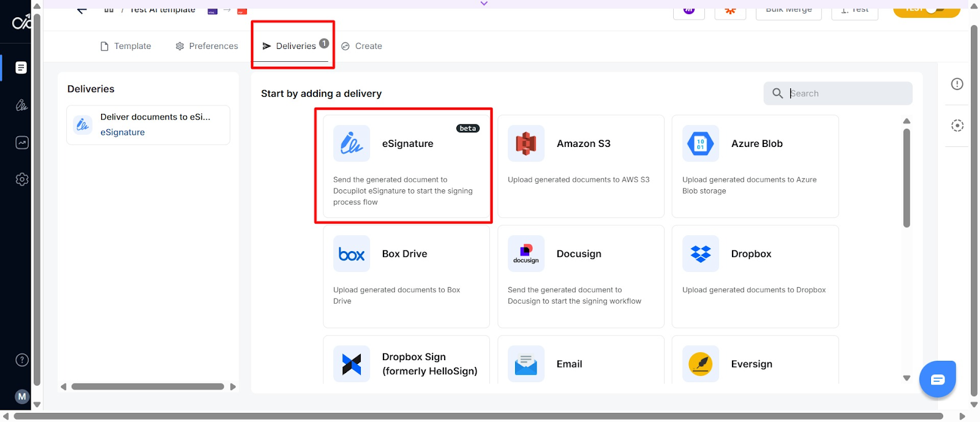Click the Azure Blob card icon

coord(701,143)
